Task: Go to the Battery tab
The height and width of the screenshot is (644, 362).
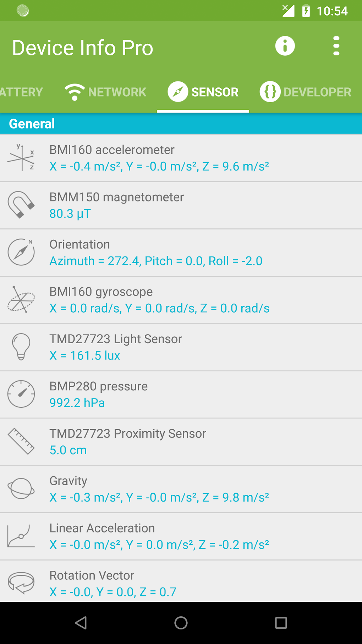Action: (x=21, y=92)
